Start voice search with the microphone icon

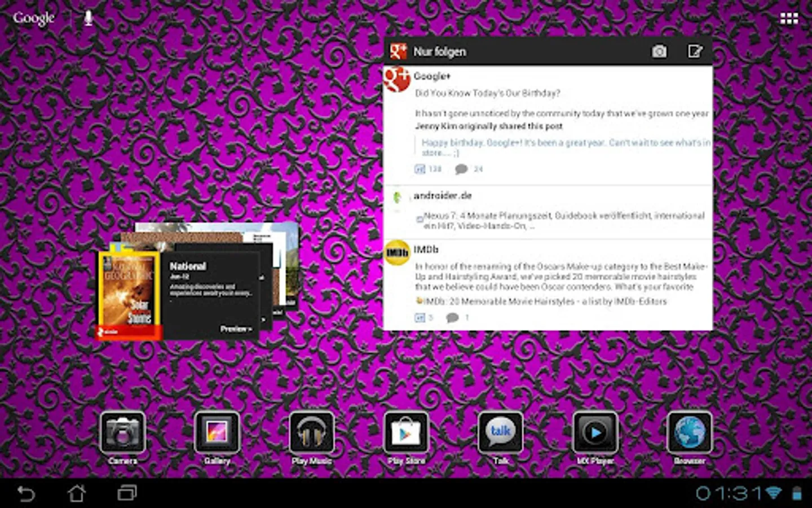[88, 18]
